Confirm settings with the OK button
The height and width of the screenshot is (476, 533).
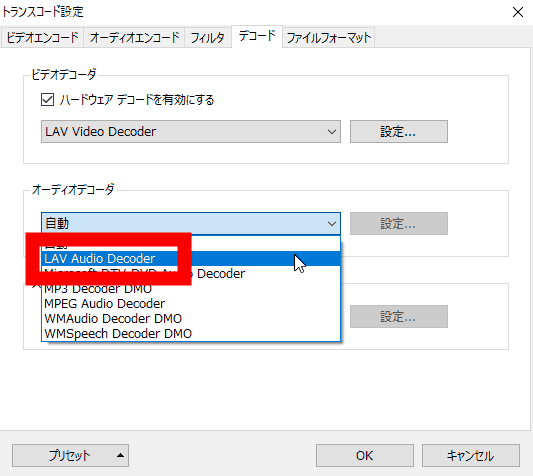tap(365, 456)
